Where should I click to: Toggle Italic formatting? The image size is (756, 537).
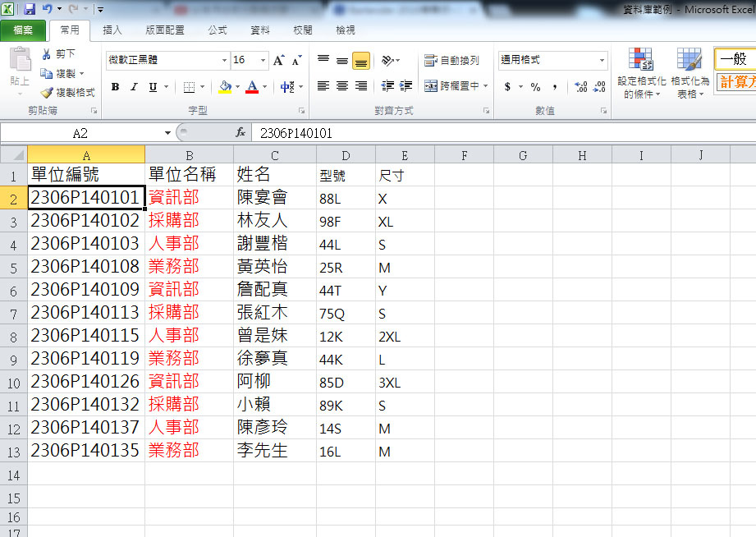134,87
